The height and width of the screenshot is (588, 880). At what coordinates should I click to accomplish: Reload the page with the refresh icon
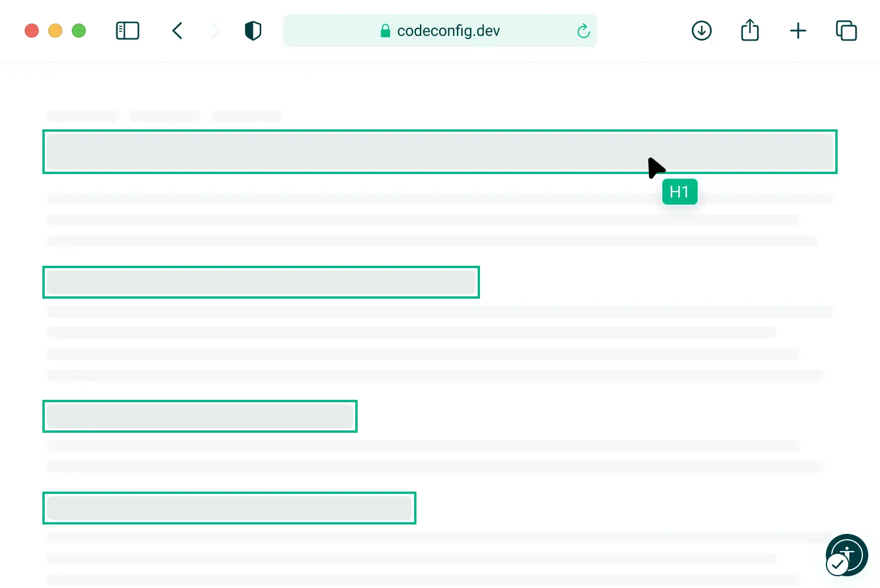584,31
